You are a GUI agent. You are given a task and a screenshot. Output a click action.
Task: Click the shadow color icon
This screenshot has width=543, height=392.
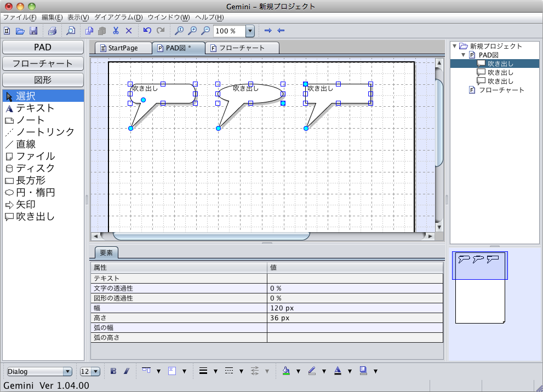coord(363,371)
